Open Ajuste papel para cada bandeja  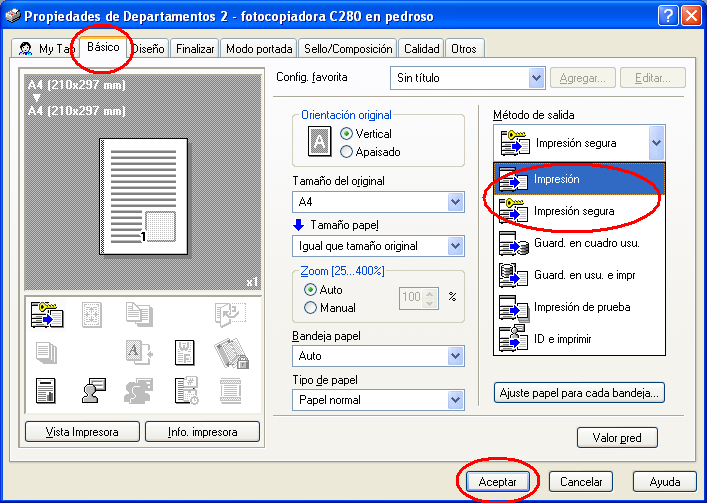pyautogui.click(x=579, y=393)
